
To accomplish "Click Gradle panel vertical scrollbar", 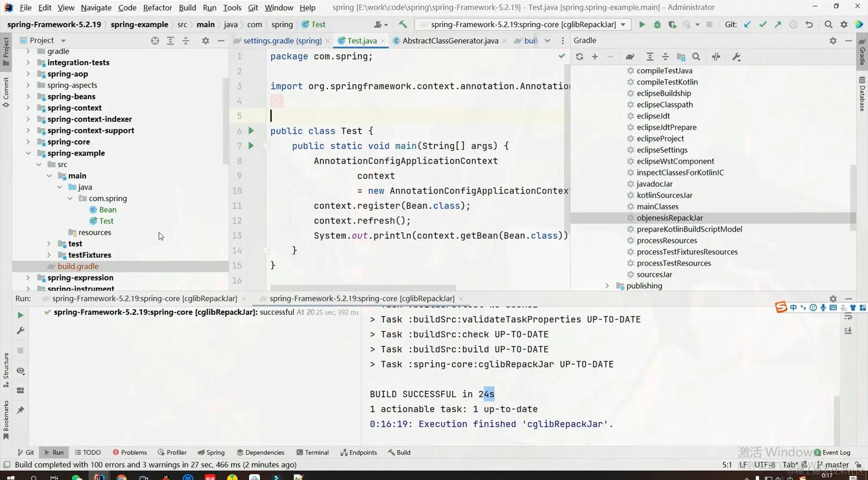I will [x=853, y=197].
